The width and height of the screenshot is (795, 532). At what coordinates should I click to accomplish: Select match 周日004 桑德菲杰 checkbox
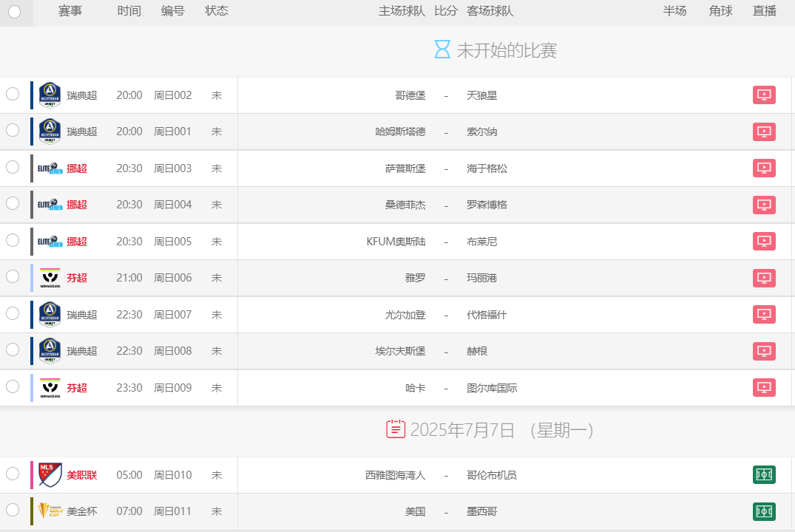click(13, 203)
